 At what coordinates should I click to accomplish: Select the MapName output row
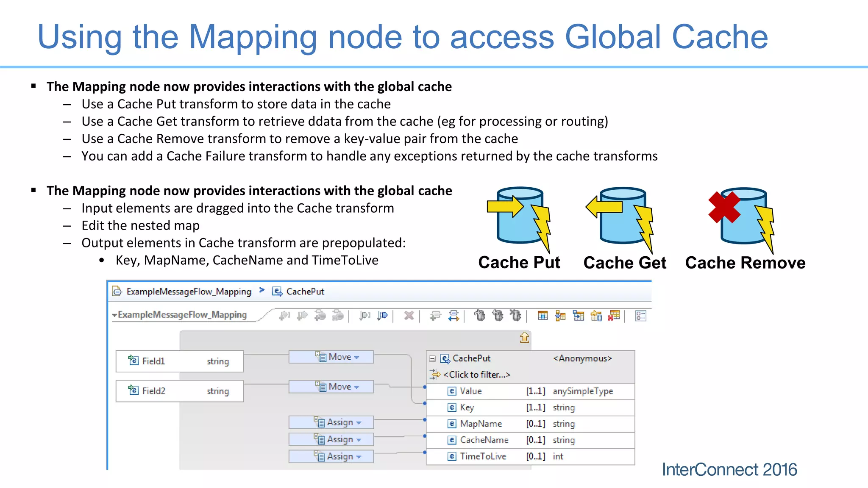point(531,424)
